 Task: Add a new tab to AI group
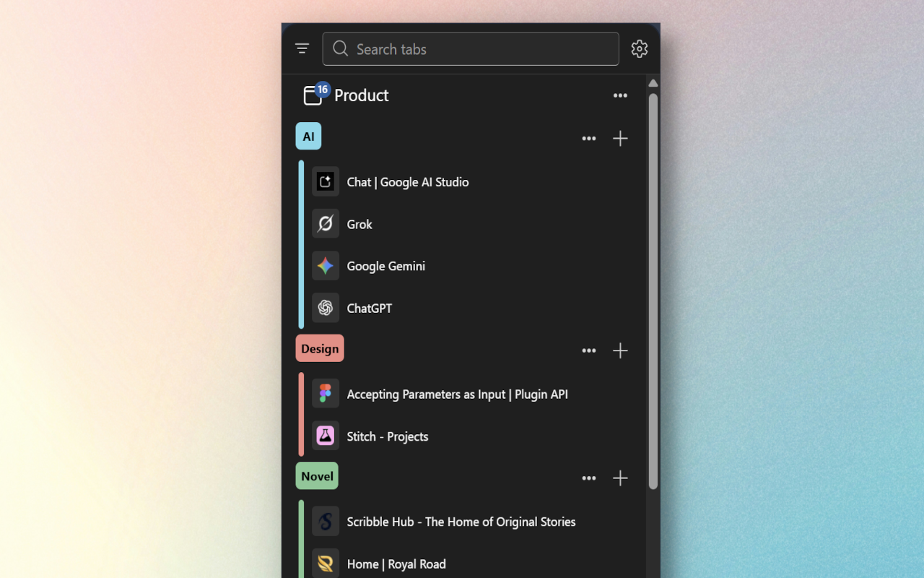click(x=620, y=139)
